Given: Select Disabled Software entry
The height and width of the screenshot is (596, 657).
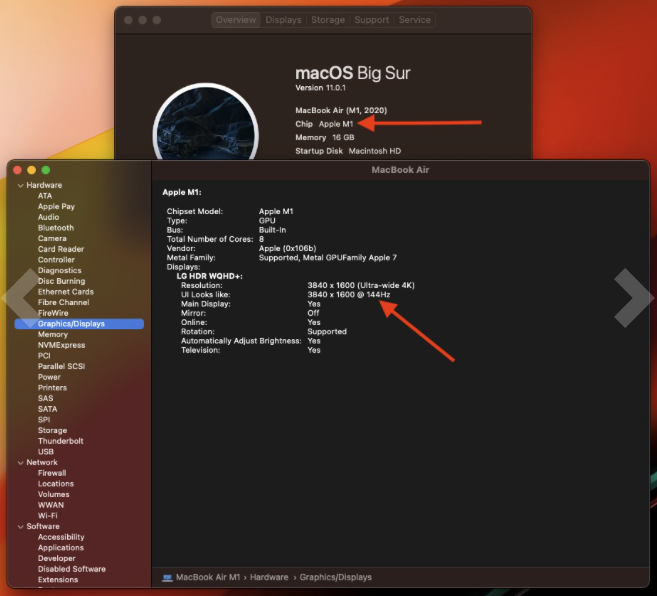Looking at the screenshot, I should pyautogui.click(x=72, y=569).
